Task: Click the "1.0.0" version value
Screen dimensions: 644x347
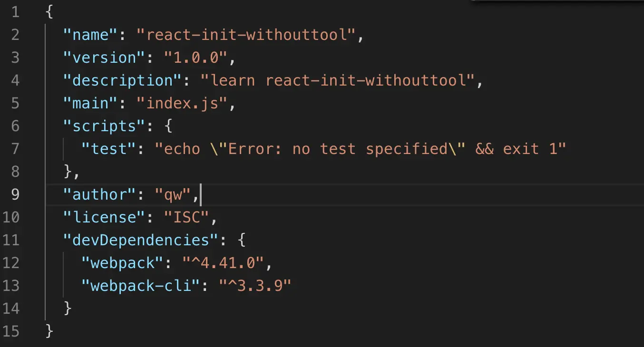Action: coord(196,58)
